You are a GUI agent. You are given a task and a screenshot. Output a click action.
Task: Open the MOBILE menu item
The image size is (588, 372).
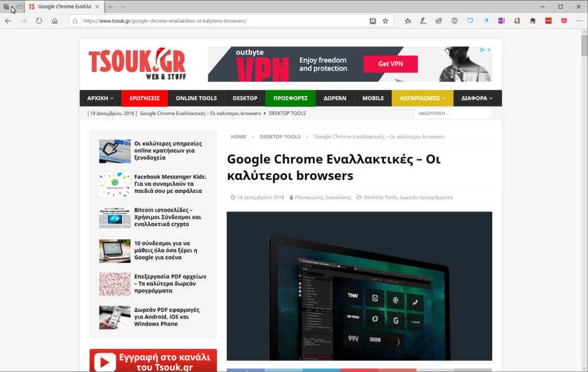coord(373,98)
